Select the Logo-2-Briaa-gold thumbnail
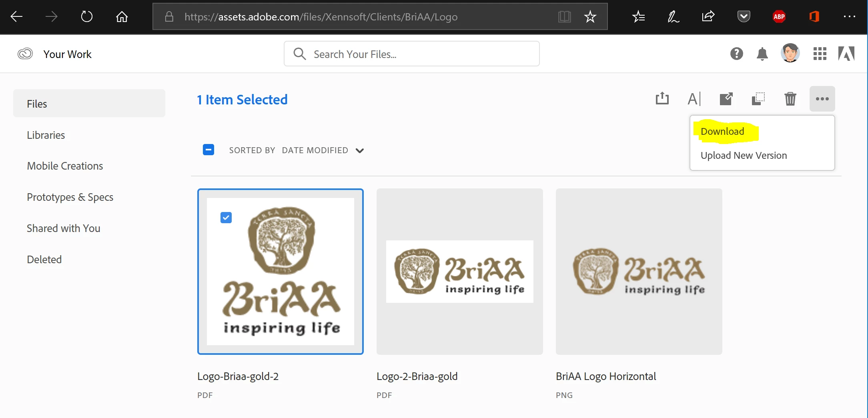This screenshot has height=418, width=868. 459,272
